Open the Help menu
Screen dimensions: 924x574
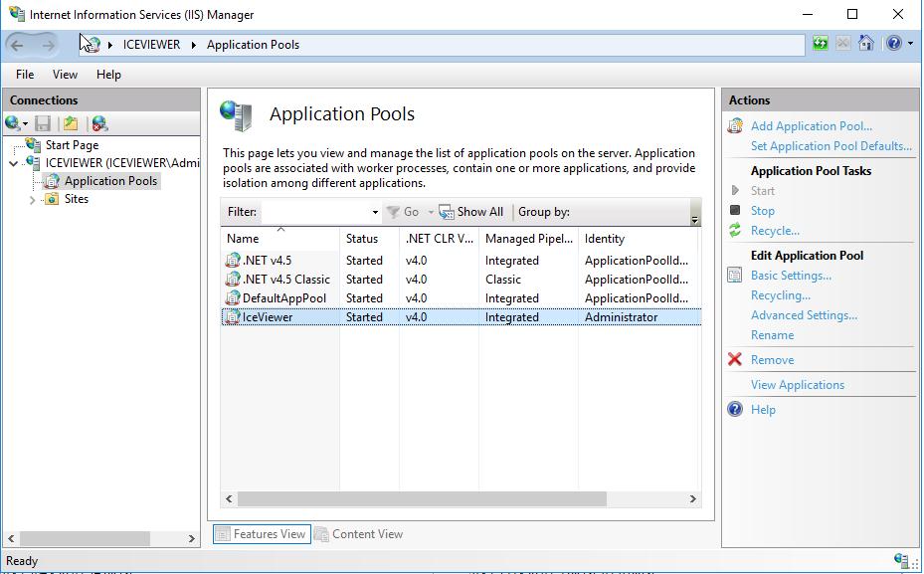[108, 75]
